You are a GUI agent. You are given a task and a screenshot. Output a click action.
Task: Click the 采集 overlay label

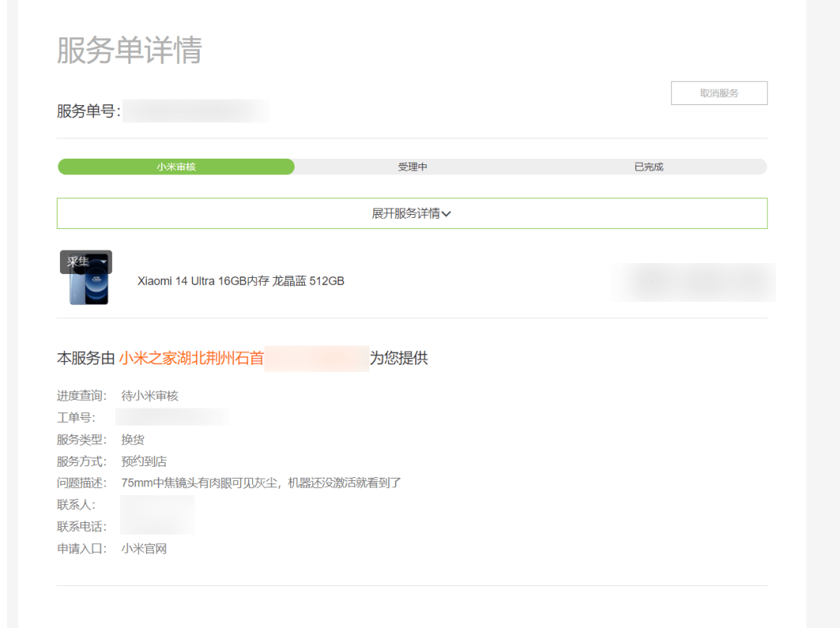(x=79, y=261)
